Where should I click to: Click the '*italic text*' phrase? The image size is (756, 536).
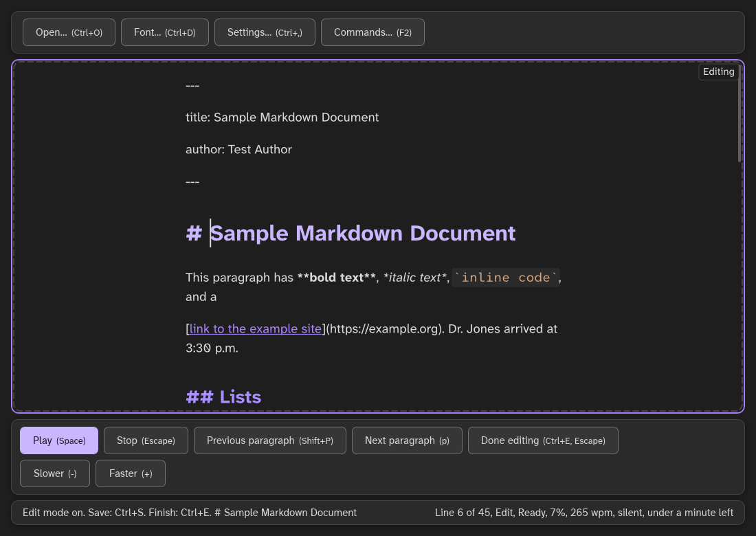coord(415,278)
